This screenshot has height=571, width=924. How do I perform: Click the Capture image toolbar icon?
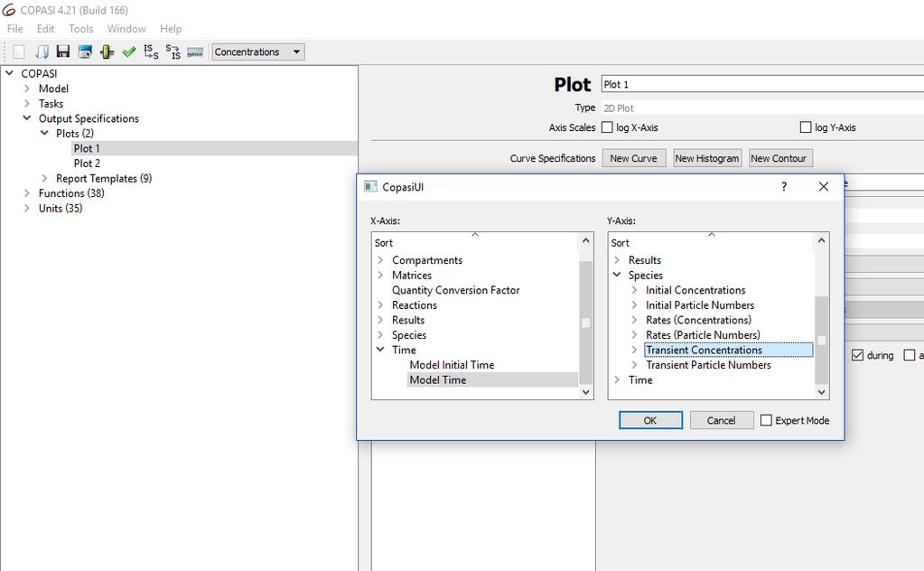pos(85,51)
